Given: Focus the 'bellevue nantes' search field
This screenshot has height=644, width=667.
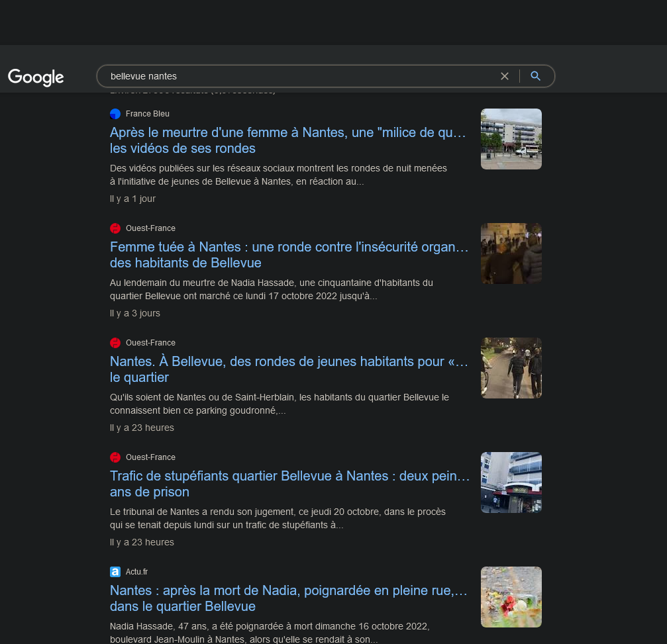Looking at the screenshot, I should (x=298, y=76).
